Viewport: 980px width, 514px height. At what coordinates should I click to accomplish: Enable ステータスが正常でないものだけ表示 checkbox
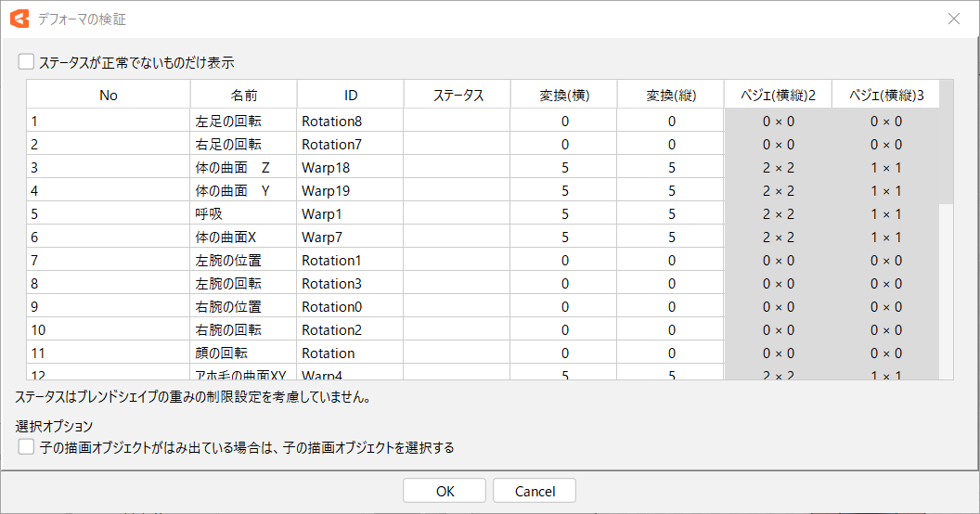[x=26, y=63]
